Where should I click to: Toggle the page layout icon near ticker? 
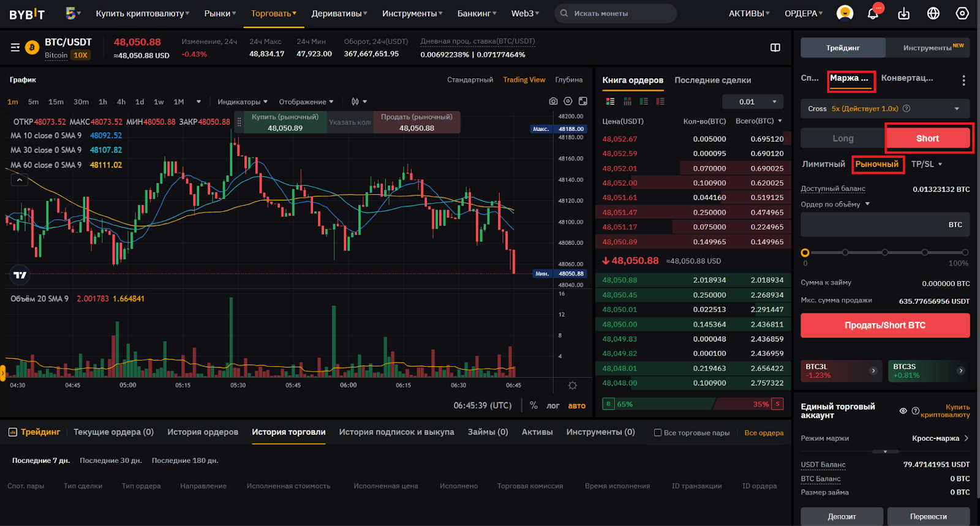click(x=775, y=48)
